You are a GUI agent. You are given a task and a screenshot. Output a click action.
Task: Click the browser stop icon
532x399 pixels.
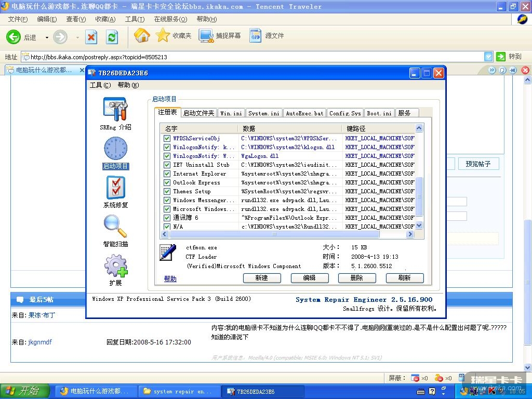coord(91,37)
